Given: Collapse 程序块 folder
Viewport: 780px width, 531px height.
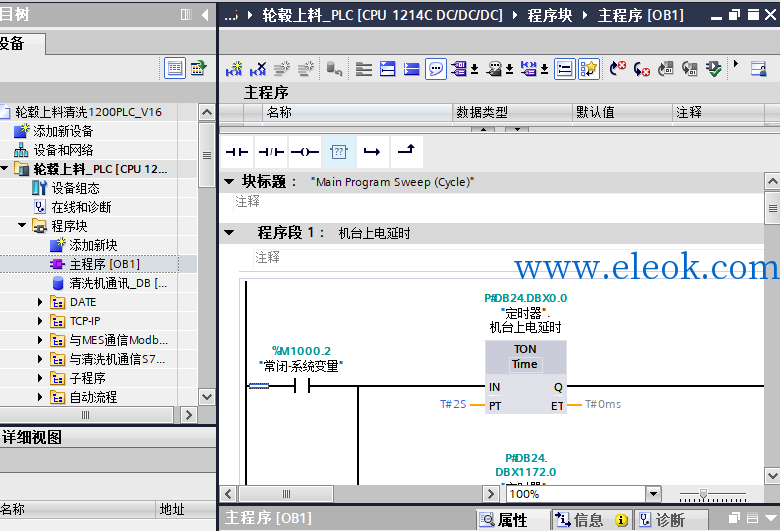Looking at the screenshot, I should (22, 226).
